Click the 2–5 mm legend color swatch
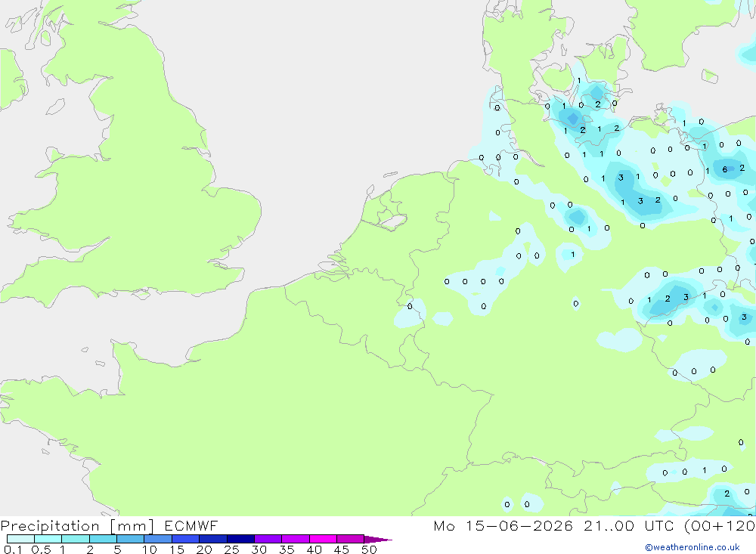Viewport: 756px width, 554px height. (103, 539)
